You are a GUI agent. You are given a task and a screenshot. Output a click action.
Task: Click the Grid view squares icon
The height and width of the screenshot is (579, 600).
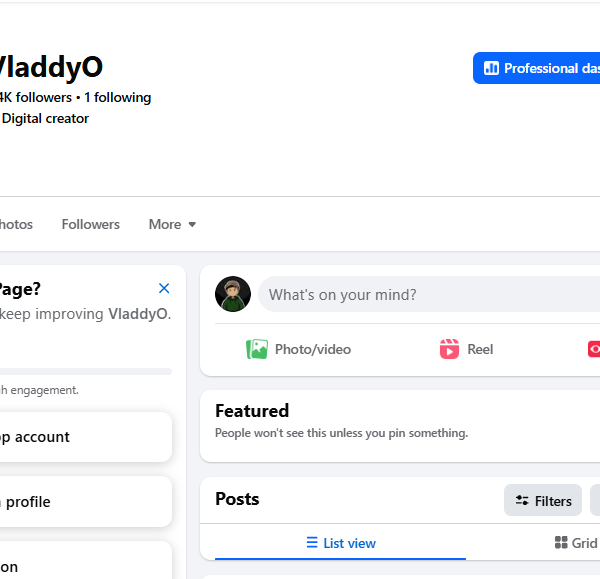coord(561,542)
